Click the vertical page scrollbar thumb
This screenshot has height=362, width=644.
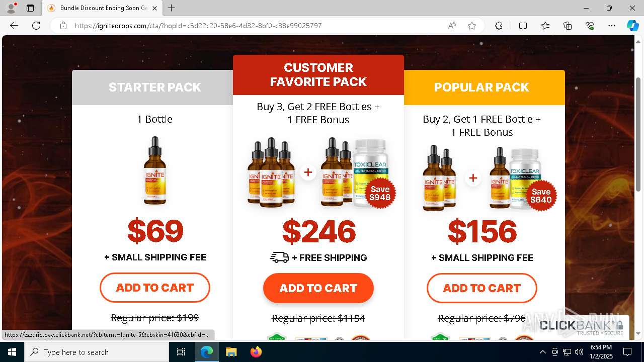[x=638, y=134]
